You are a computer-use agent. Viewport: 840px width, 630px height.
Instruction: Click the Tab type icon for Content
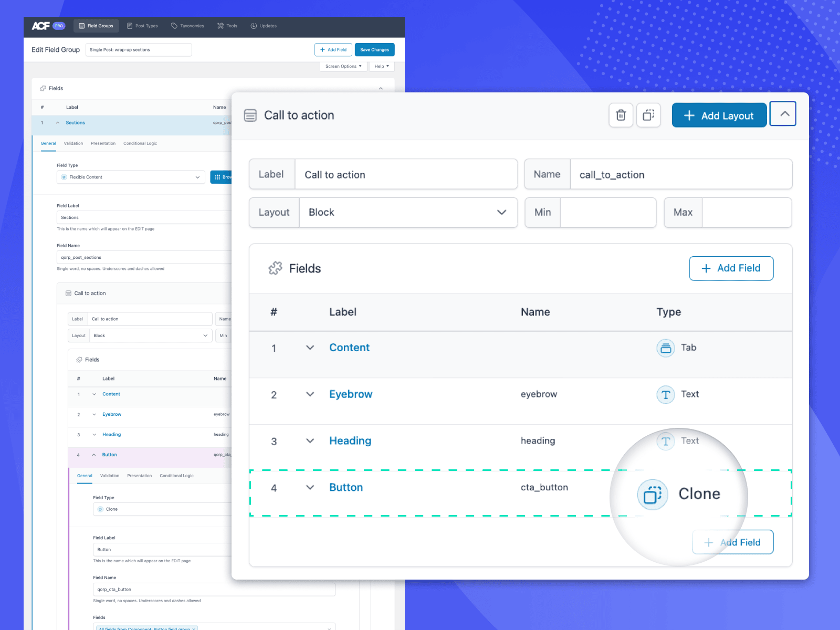click(x=666, y=348)
